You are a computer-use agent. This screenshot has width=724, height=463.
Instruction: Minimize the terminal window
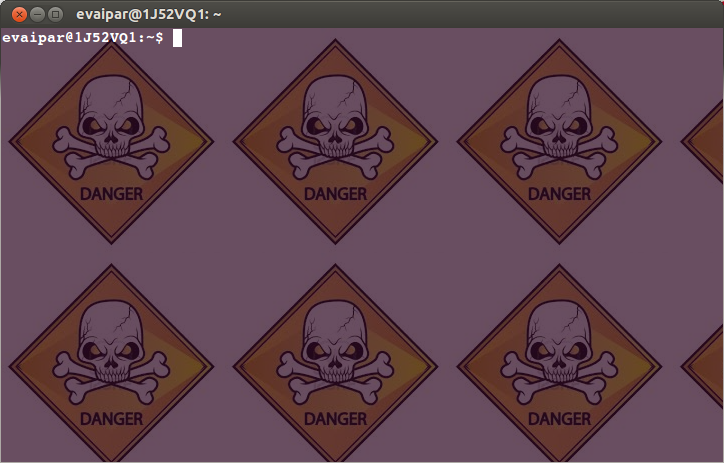[37, 15]
